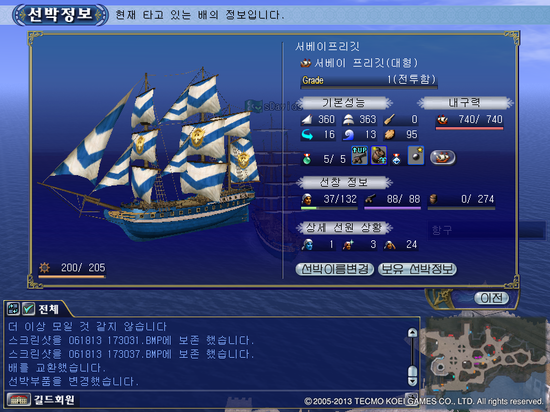Select the black cannonball skill icon
This screenshot has width=550, height=412.
point(416,155)
